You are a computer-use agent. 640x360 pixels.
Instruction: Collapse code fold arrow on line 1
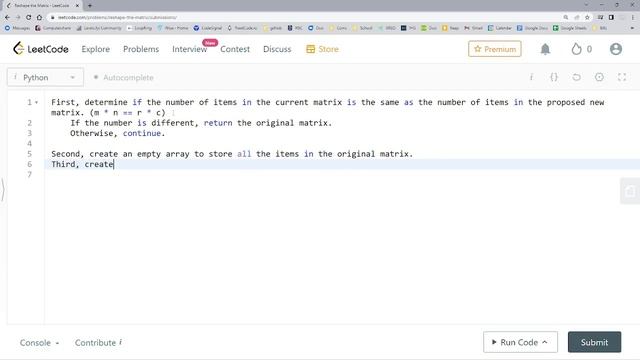37,102
